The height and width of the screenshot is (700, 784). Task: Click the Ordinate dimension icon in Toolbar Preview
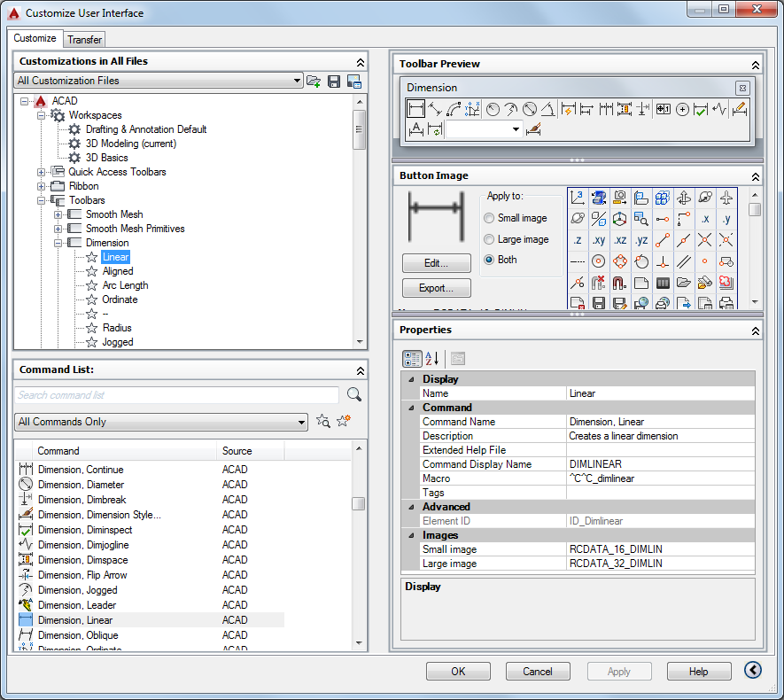coord(472,108)
